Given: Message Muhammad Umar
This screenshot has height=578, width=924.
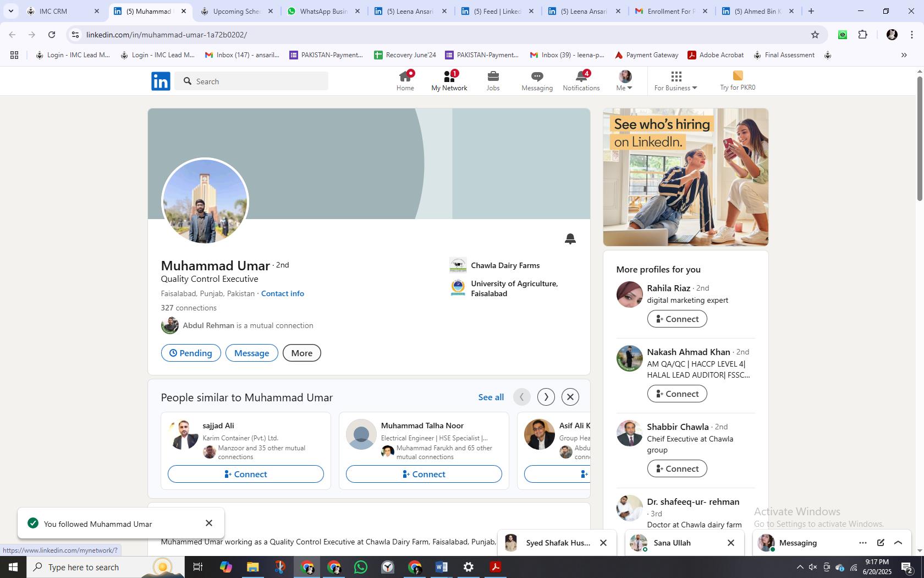Looking at the screenshot, I should [252, 353].
